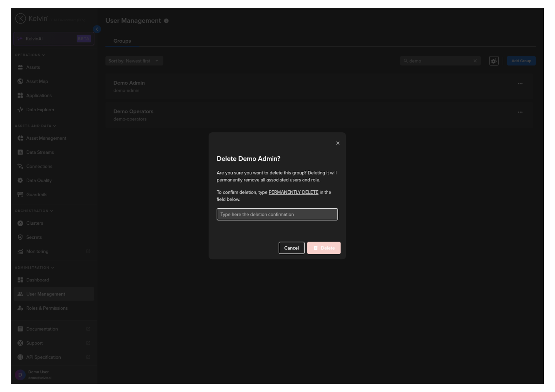555x392 pixels.
Task: Close the Delete Demo Admin dialog
Action: [x=338, y=143]
